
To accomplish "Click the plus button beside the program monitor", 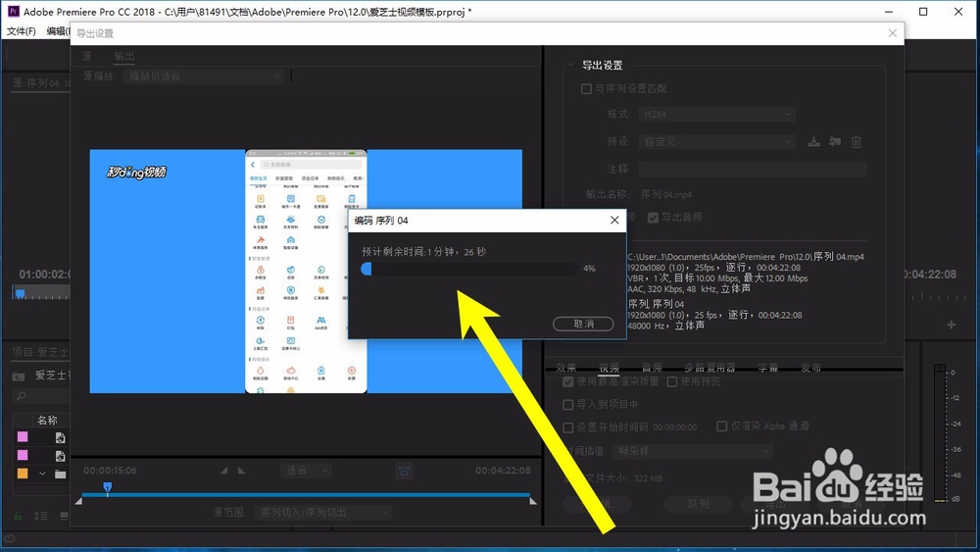I will coord(952,325).
